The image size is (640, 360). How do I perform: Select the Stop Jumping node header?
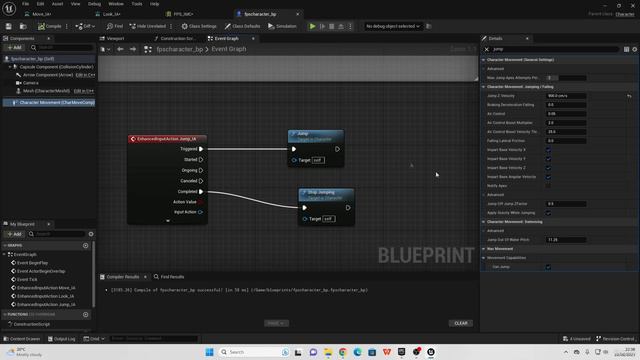click(326, 195)
